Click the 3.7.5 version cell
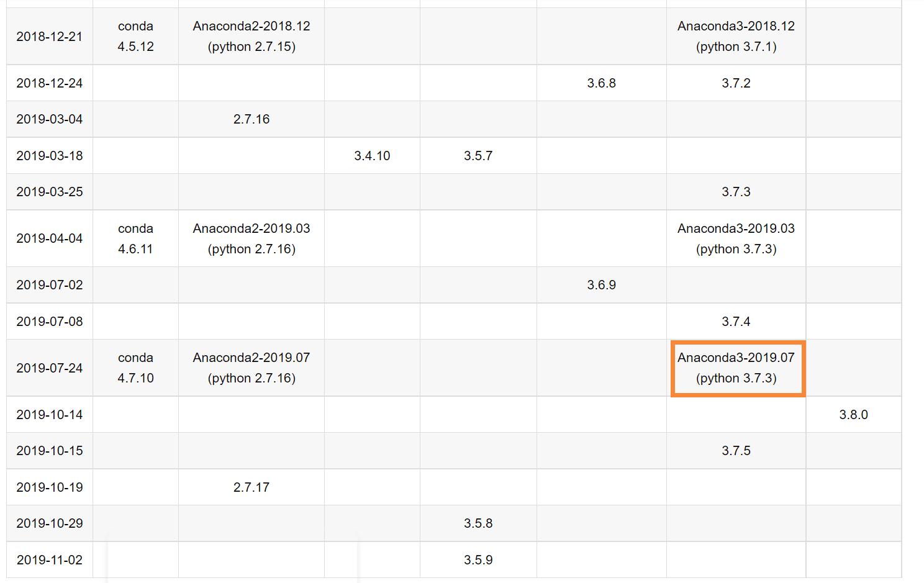Screen dimensions: 924x583 [736, 451]
